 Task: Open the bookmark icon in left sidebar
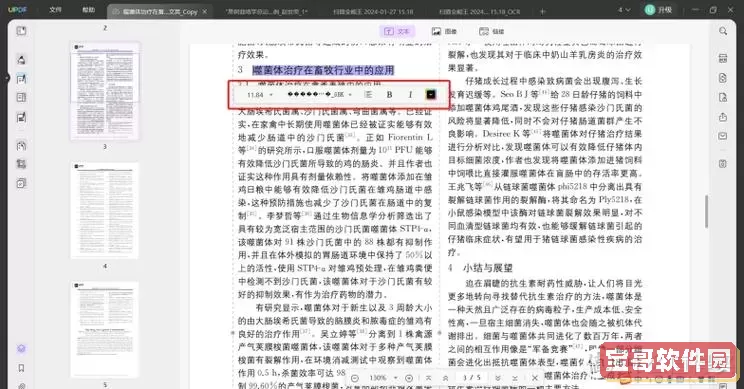pos(21,368)
